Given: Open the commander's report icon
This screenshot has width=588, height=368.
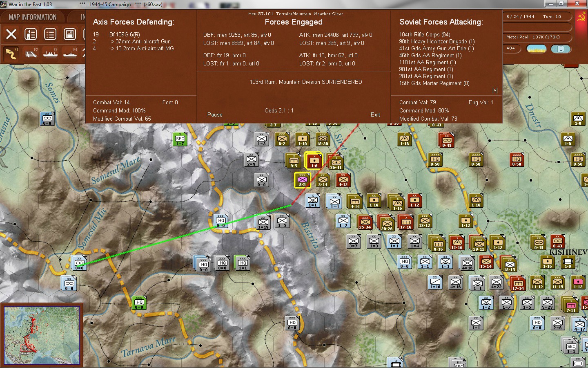Looking at the screenshot, I should [x=31, y=34].
